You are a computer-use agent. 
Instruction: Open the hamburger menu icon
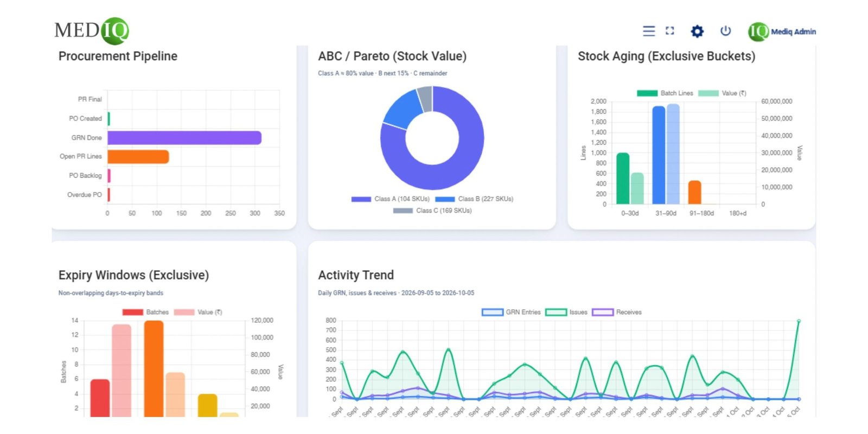click(x=649, y=31)
